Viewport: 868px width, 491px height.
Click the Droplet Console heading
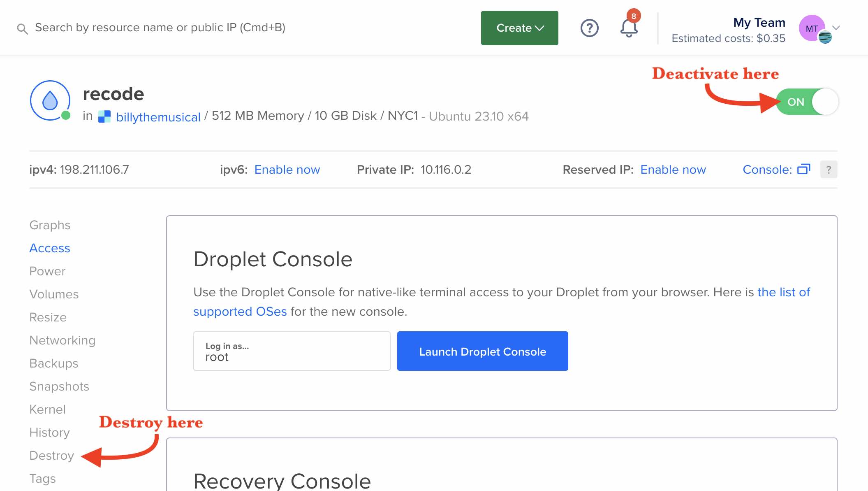tap(273, 259)
